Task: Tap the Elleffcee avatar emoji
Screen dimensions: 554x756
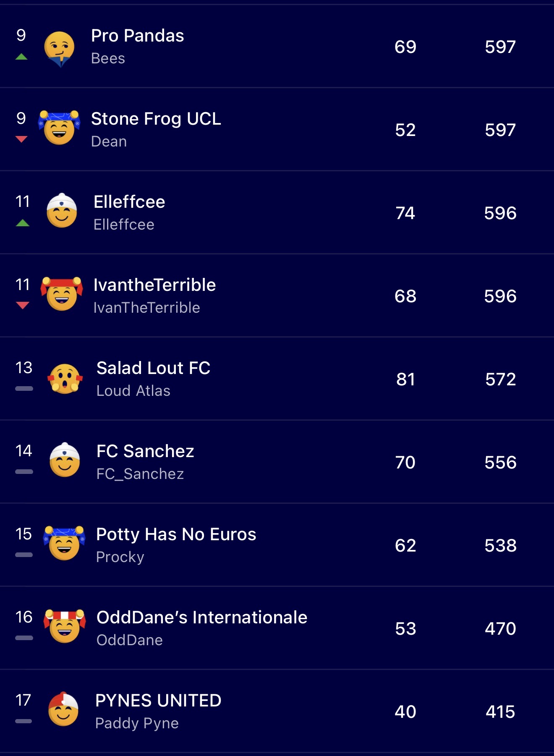Action: 62,211
